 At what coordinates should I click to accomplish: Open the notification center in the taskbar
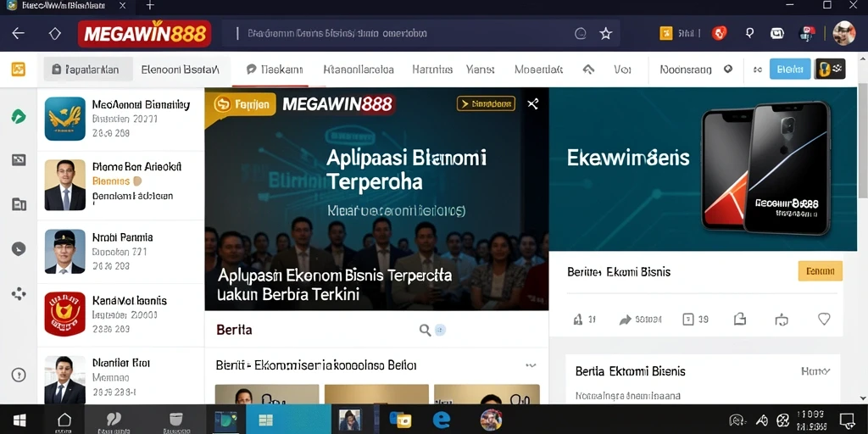[847, 420]
